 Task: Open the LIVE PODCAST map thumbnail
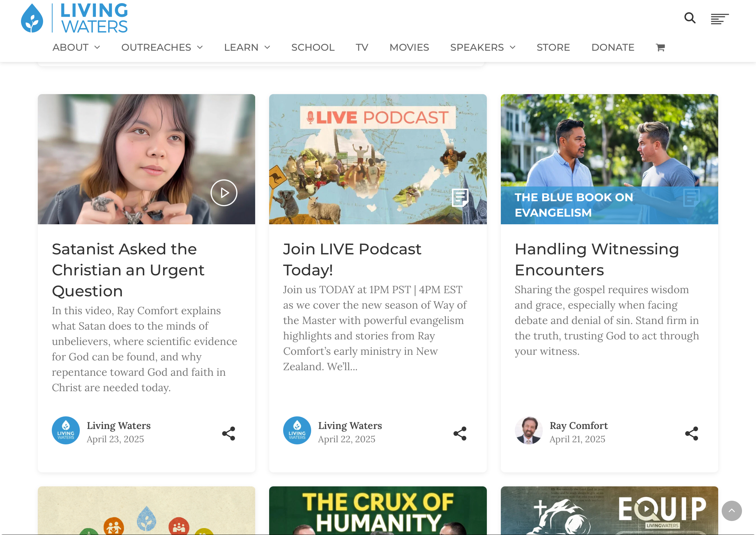tap(378, 159)
